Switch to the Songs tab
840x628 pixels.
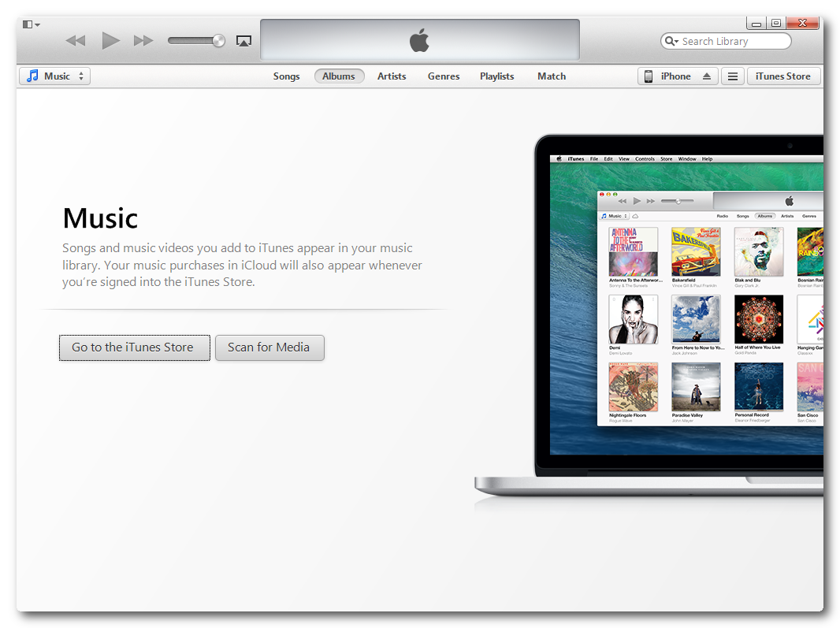tap(286, 76)
